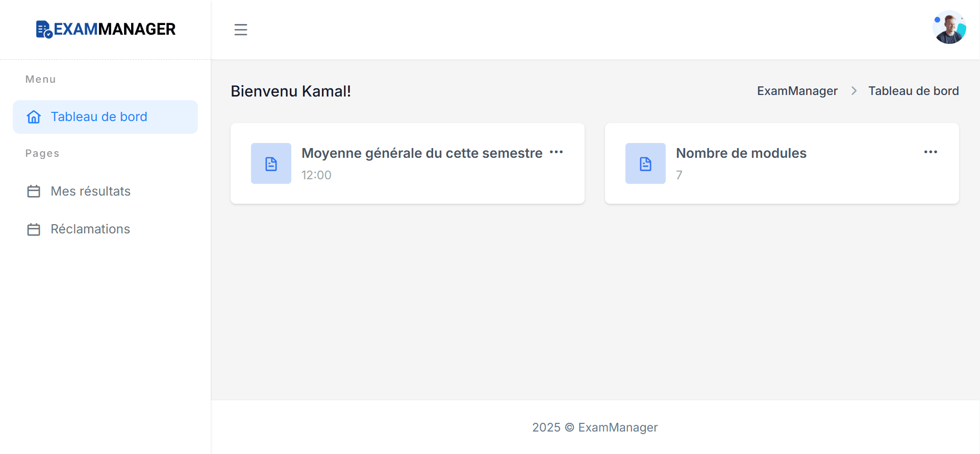Image resolution: width=980 pixels, height=454 pixels.
Task: Click the EXAMMANAGER brand text in sidebar
Action: [x=115, y=30]
